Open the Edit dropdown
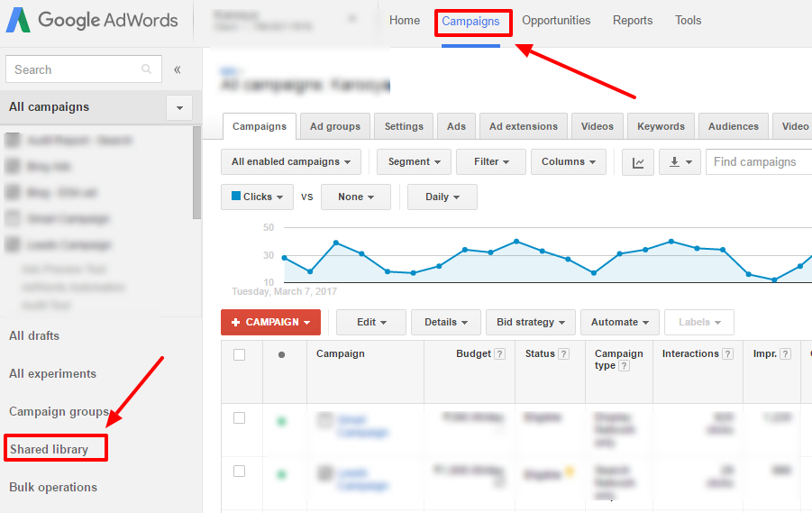The height and width of the screenshot is (513, 812). click(371, 322)
